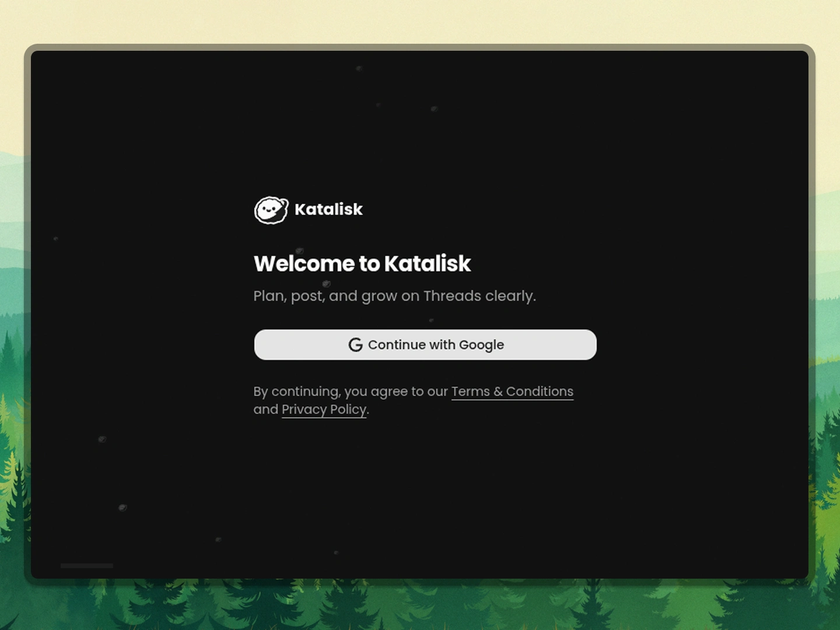Viewport: 840px width, 630px height.
Task: Click the Katalisk mascot logo icon
Action: pos(271,210)
